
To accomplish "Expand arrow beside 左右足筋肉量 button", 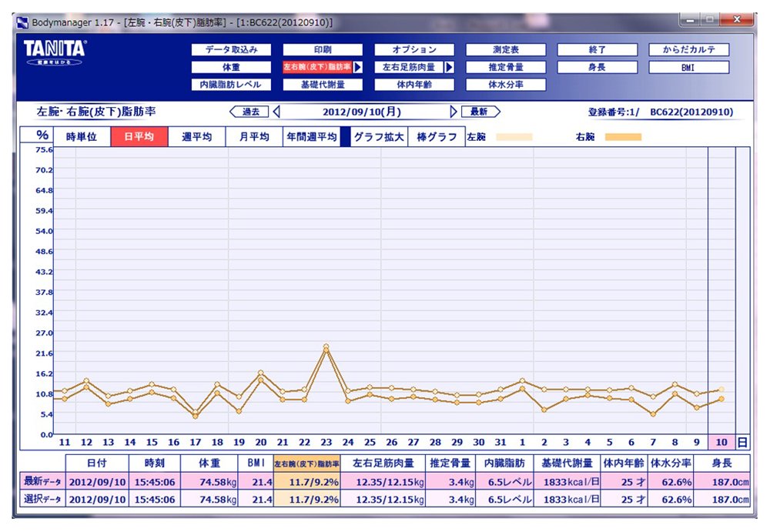I will (449, 68).
